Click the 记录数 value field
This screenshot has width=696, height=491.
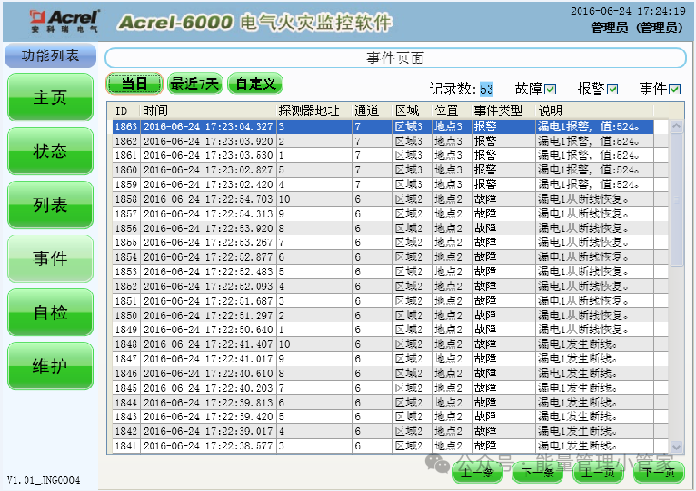click(x=486, y=89)
